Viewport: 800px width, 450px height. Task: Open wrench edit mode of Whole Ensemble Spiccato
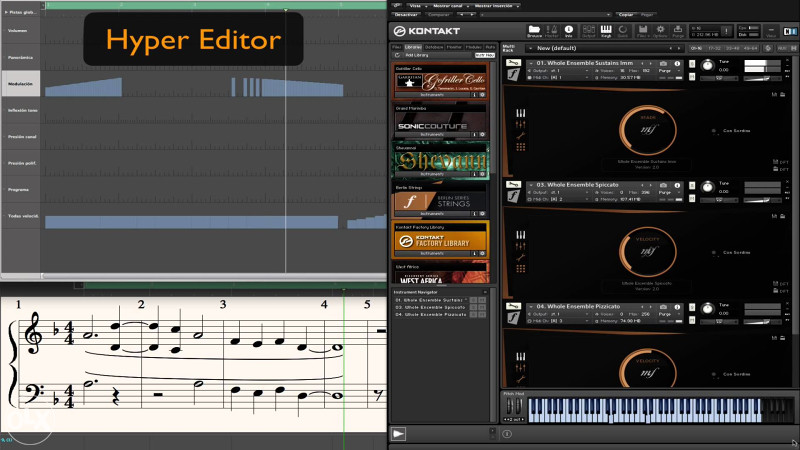click(x=513, y=185)
